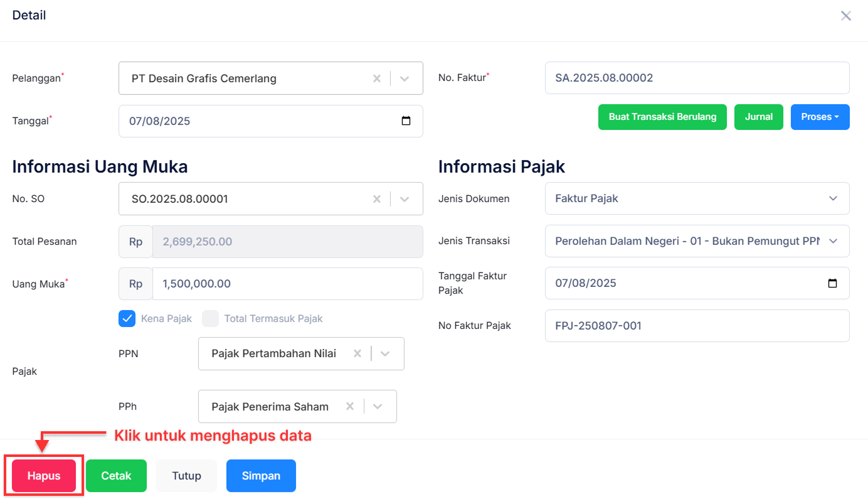
Task: Clear the No. SO selection
Action: 376,198
